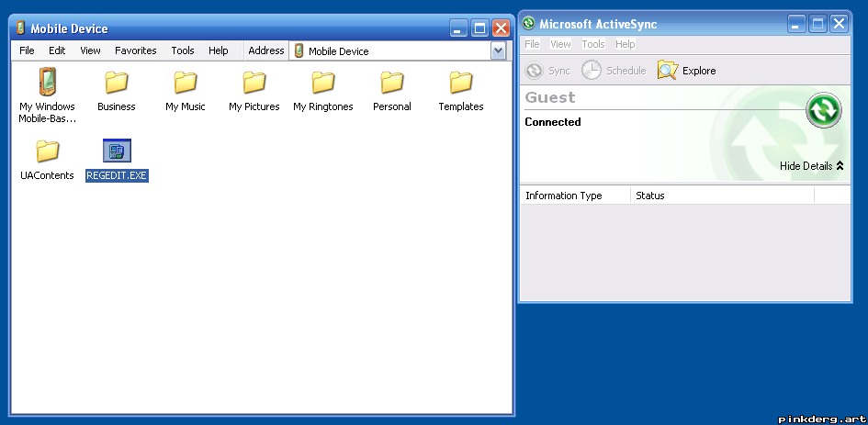868x425 pixels.
Task: Click the Connected status text
Action: pyautogui.click(x=552, y=122)
